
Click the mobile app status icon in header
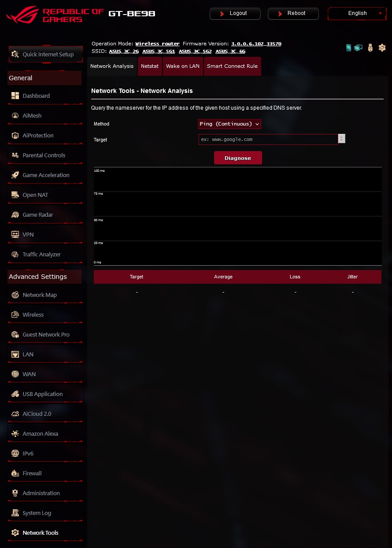pyautogui.click(x=348, y=48)
